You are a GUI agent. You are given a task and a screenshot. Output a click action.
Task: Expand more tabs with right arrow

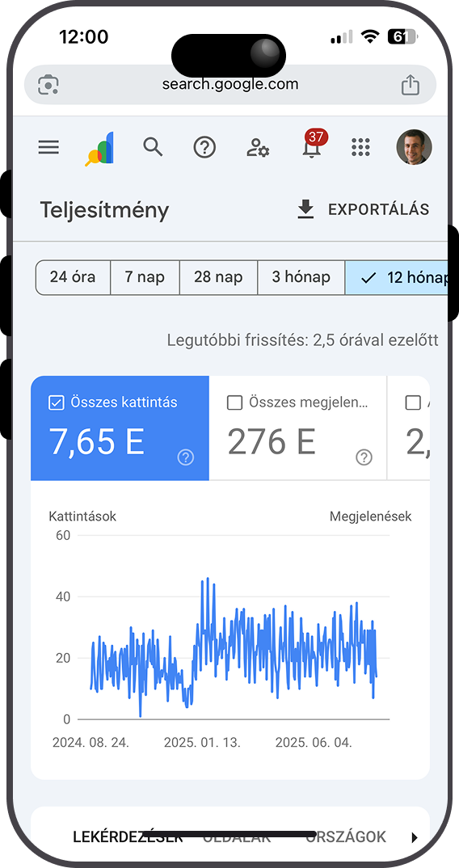415,837
